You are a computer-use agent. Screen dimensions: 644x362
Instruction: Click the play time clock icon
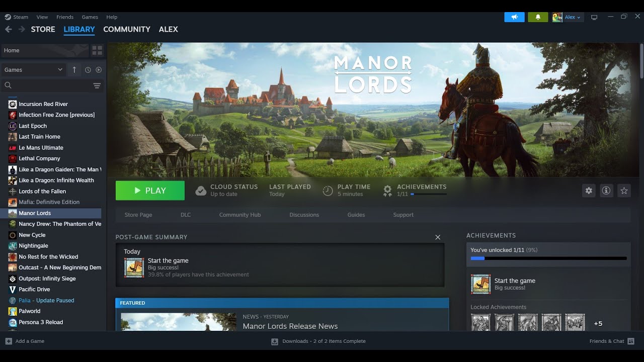click(328, 191)
